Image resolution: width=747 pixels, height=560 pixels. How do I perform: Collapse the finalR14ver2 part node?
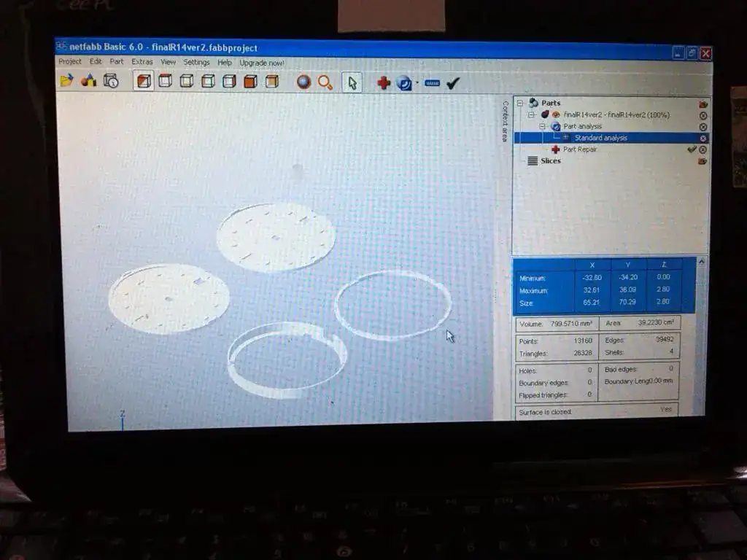[531, 114]
